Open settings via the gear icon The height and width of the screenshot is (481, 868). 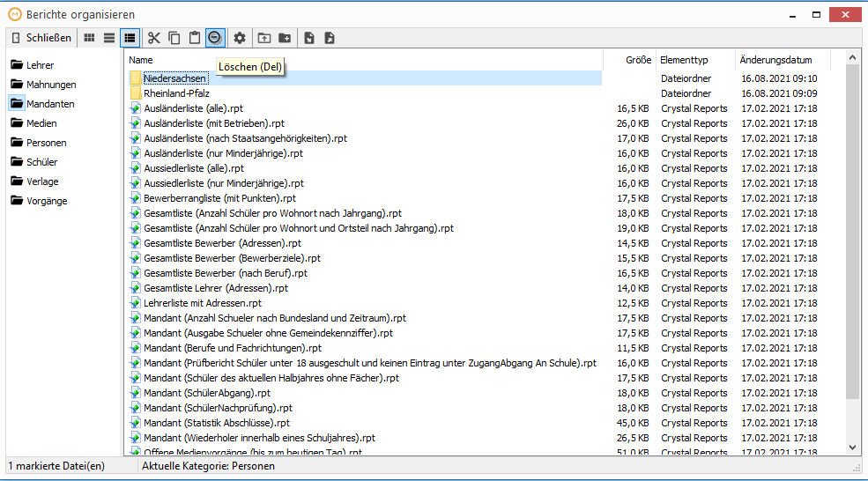pyautogui.click(x=240, y=38)
